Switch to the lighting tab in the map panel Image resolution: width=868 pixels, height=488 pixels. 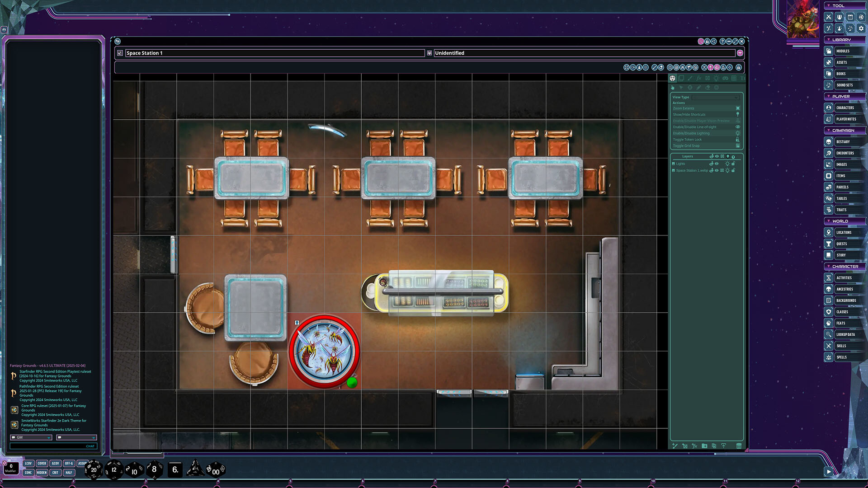(x=716, y=78)
